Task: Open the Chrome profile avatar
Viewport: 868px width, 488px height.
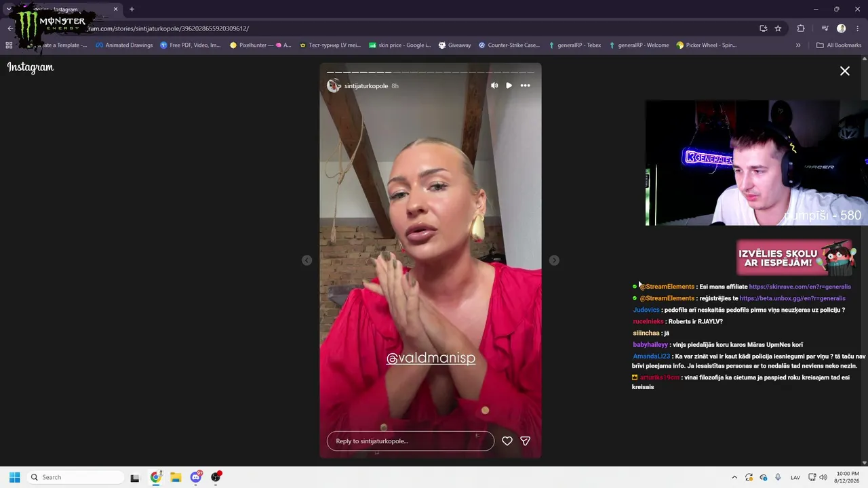Action: (x=842, y=28)
